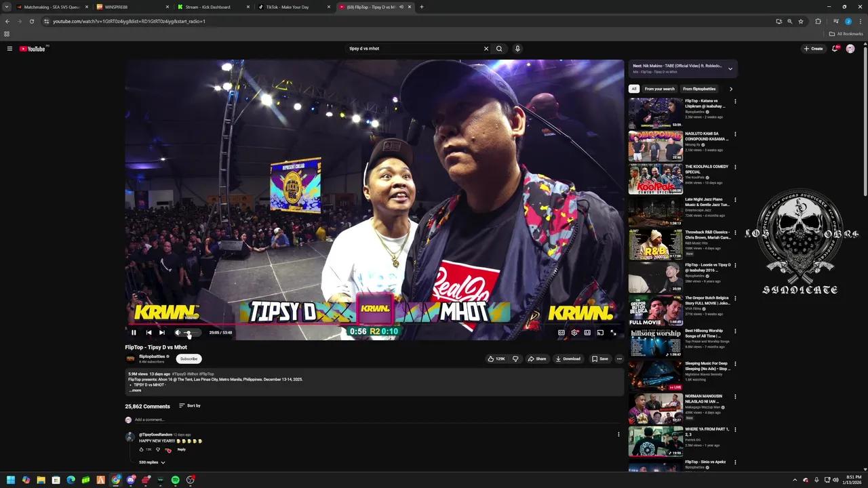This screenshot has height=488, width=868.
Task: Seek on the red video progress bar
Action: 374,324
